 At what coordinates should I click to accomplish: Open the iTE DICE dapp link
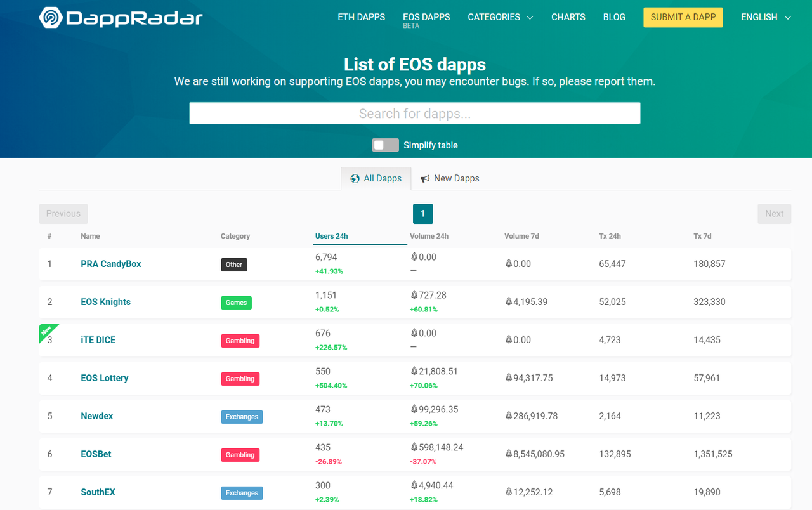click(98, 340)
